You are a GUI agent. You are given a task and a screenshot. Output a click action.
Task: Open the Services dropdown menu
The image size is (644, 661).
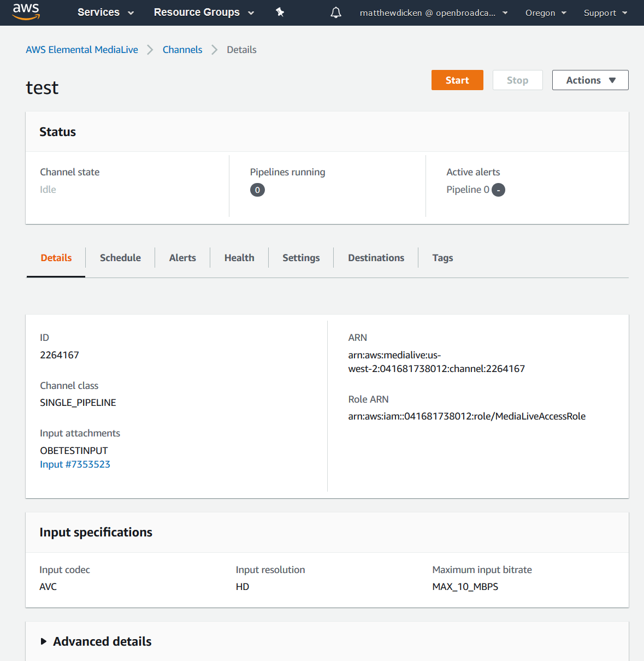(x=106, y=13)
